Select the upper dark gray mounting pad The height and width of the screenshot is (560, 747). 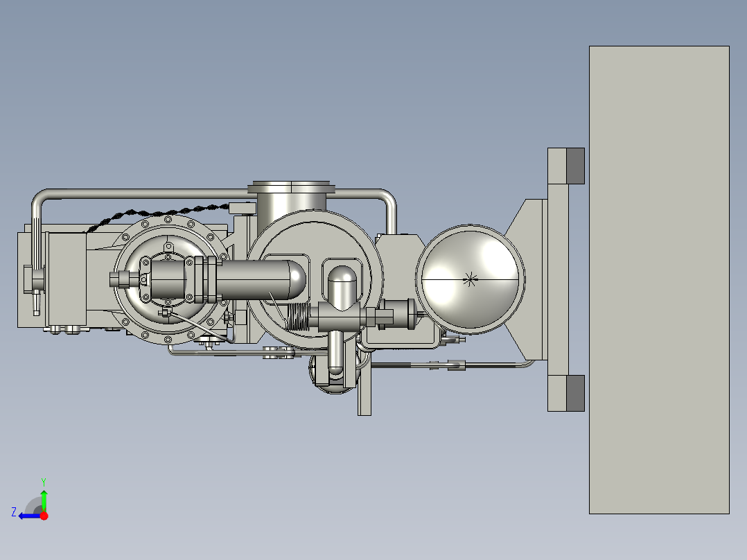pos(575,166)
